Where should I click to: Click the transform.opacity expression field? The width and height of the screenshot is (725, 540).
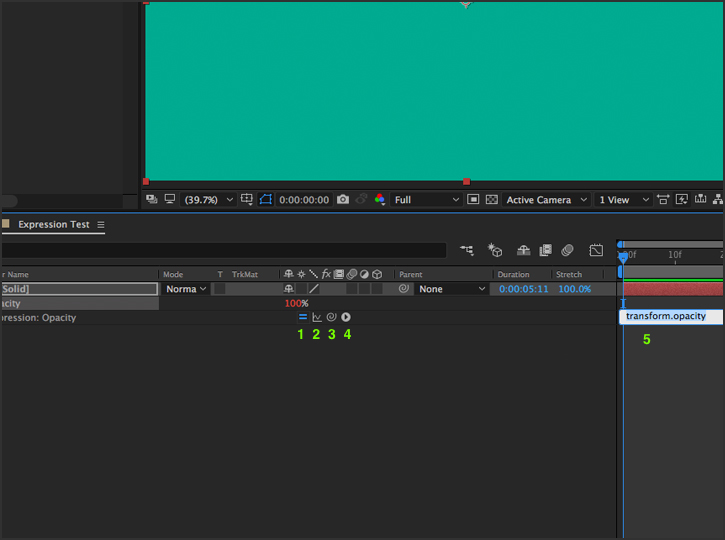tap(671, 316)
